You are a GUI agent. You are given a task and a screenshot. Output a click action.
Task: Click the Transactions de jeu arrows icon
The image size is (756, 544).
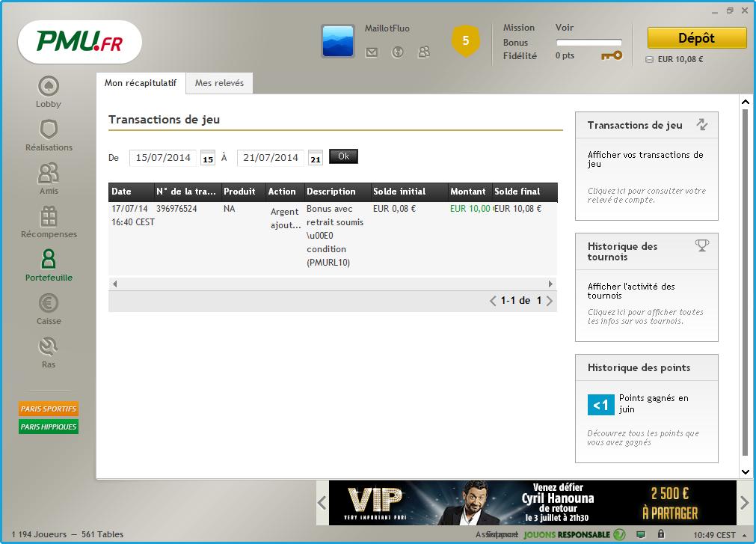point(702,124)
